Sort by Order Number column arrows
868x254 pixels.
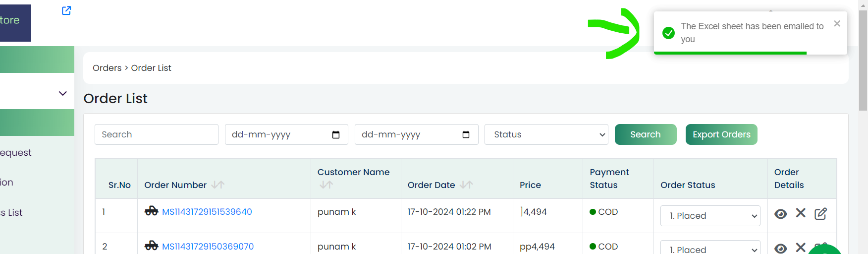217,185
